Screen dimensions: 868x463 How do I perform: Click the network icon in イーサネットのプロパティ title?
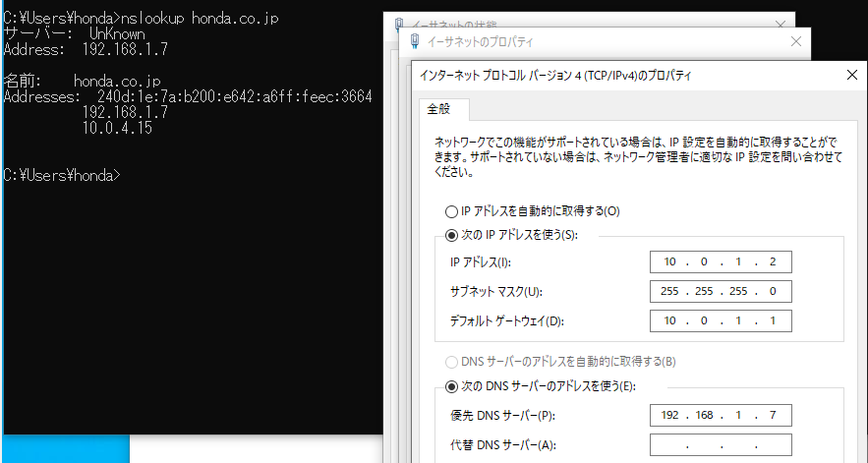415,41
